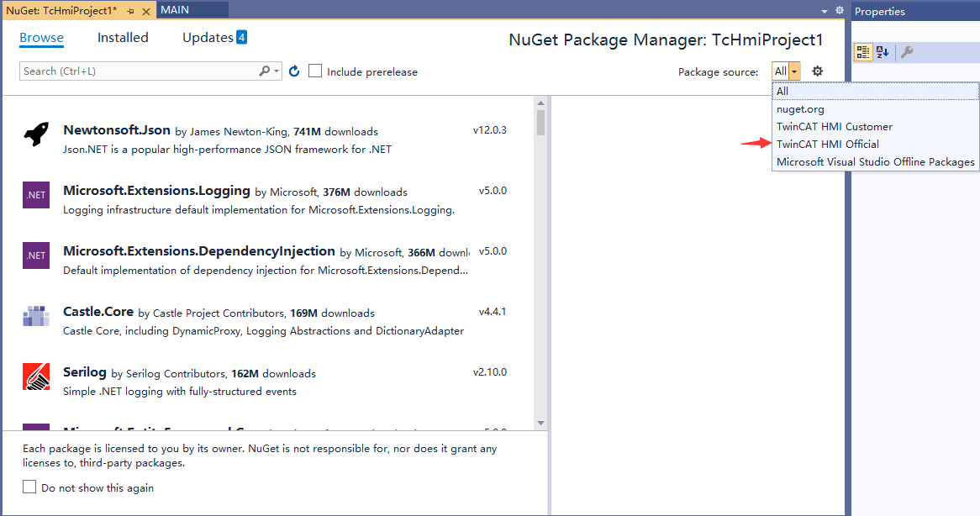Check Do not show this again

pos(30,487)
